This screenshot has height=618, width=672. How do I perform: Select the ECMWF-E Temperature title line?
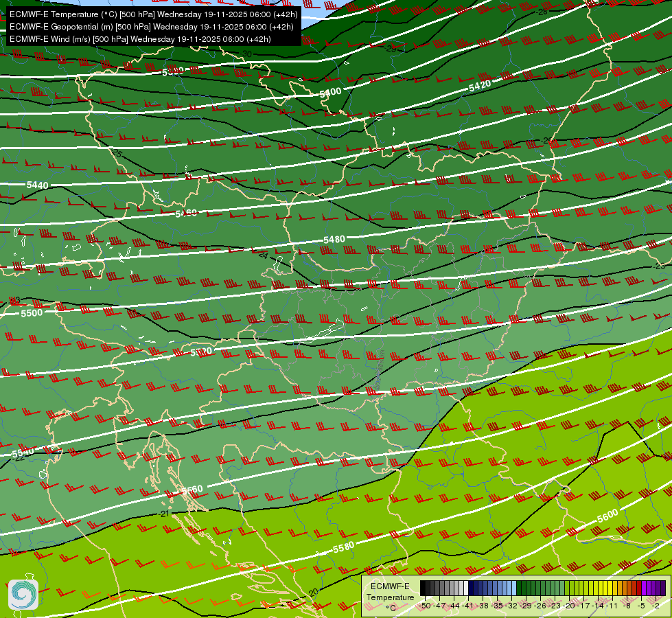pos(154,14)
